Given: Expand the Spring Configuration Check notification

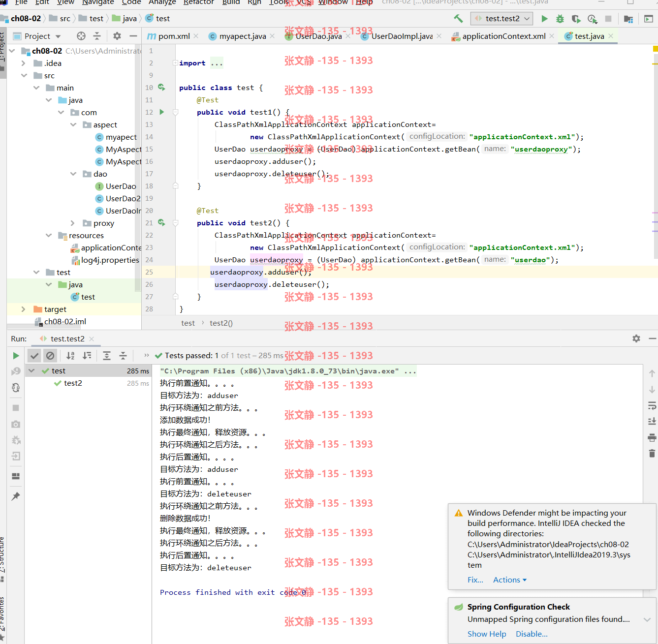Looking at the screenshot, I should (647, 619).
